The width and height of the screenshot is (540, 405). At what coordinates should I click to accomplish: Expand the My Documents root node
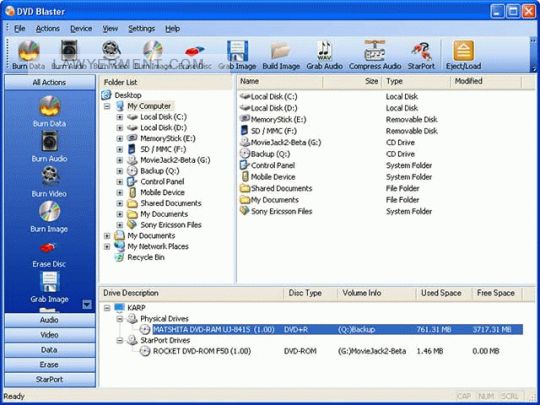(107, 236)
